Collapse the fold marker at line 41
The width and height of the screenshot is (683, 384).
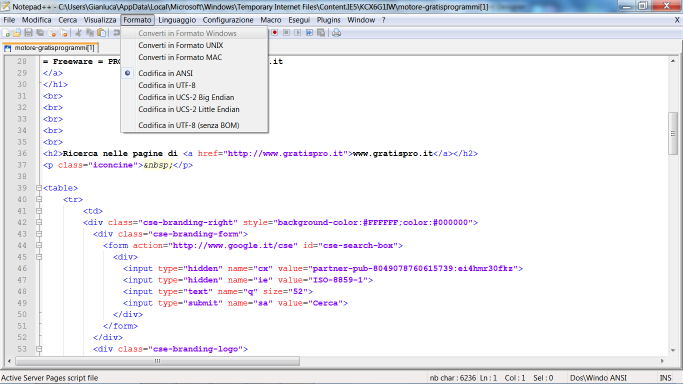[39, 211]
